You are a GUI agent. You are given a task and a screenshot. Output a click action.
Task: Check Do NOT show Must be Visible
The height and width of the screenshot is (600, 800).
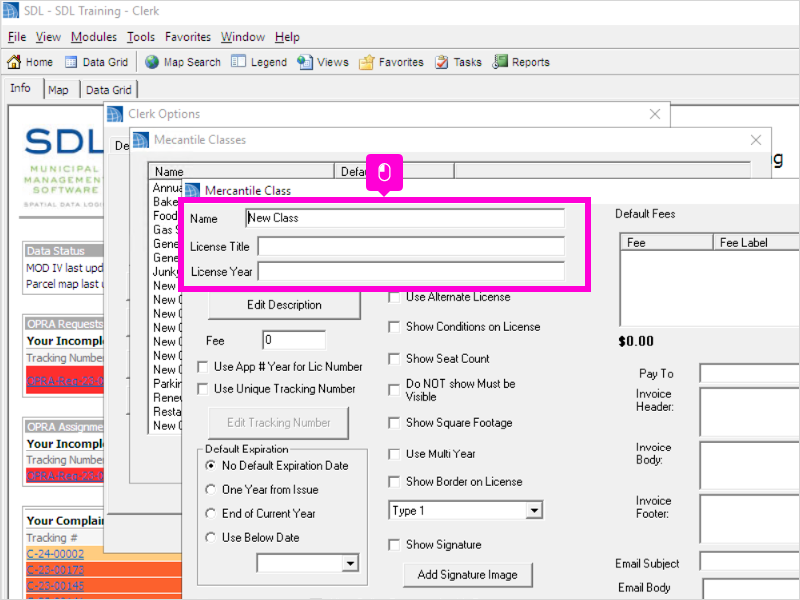[394, 390]
